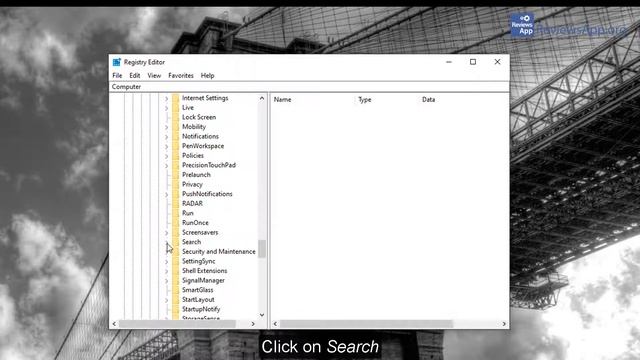Select the Lock Screen folder icon
The height and width of the screenshot is (360, 640).
point(176,117)
